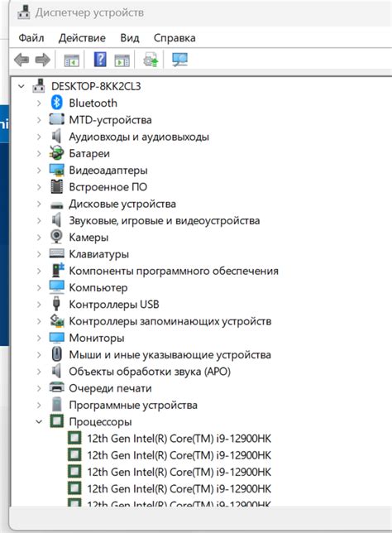
Task: Select fourth i9-12900HK processor entry
Action: coord(179,489)
